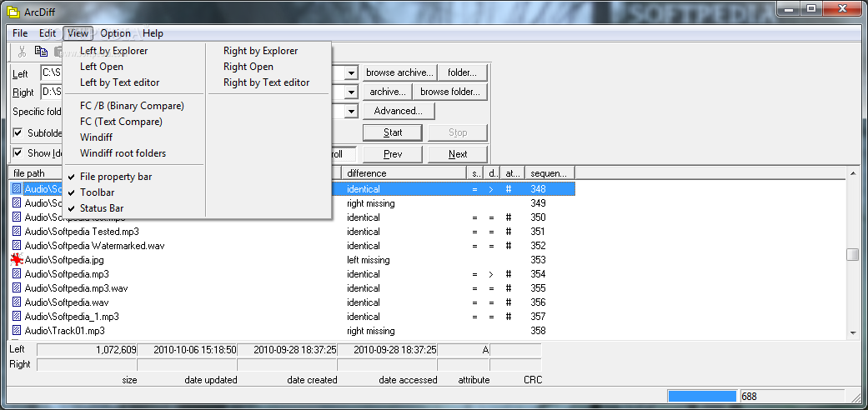This screenshot has height=410, width=868.
Task: Open the Help menu
Action: point(153,33)
